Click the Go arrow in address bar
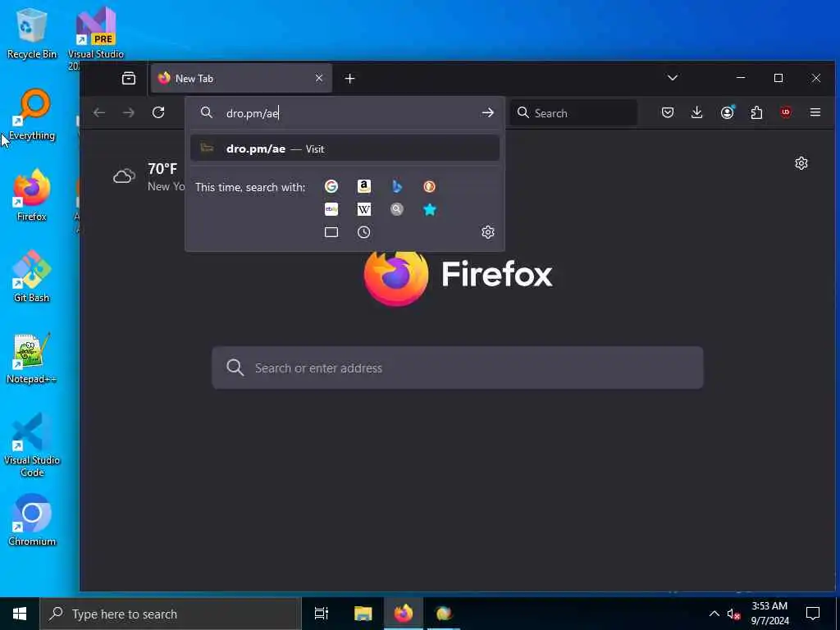Screen dimensions: 840x630 tap(487, 112)
